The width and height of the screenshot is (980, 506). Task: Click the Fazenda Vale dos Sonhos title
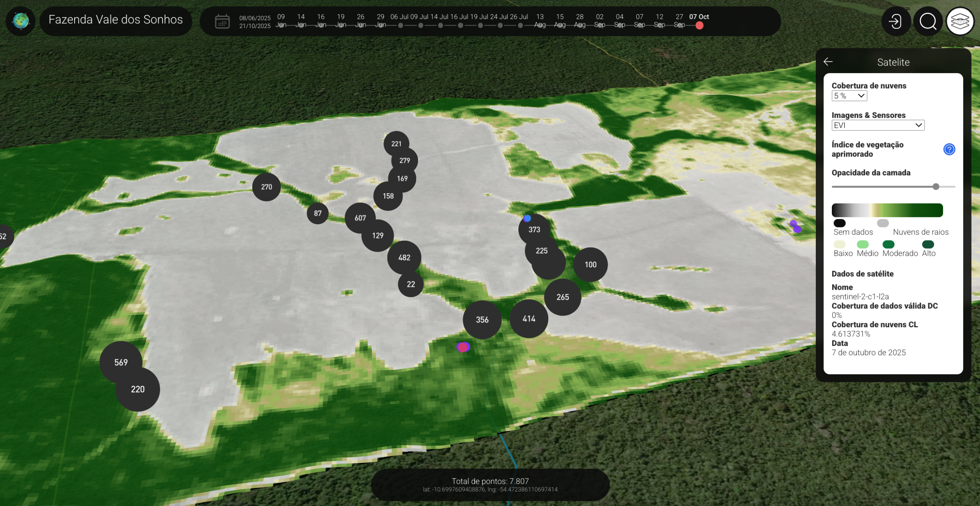click(x=116, y=20)
